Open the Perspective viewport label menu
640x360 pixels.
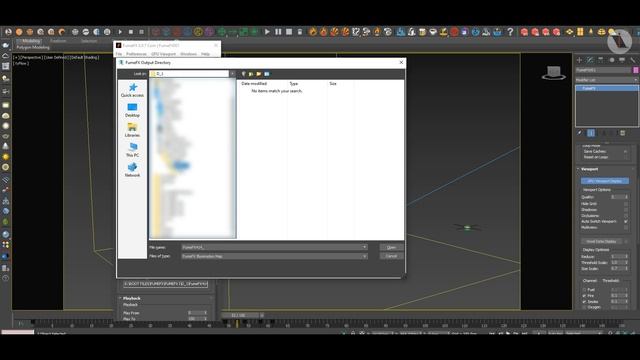31,58
